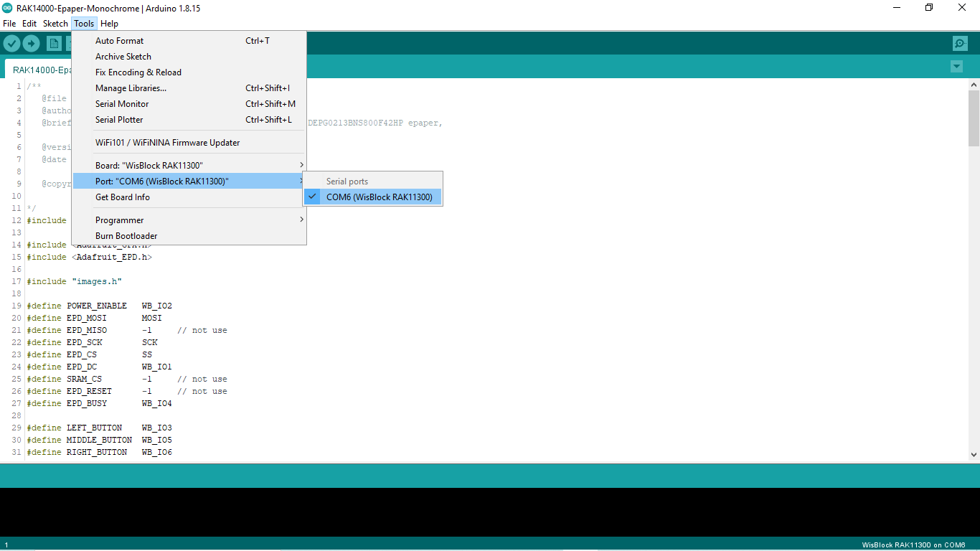Viewport: 980px width, 551px height.
Task: Launch Serial Plotter menu entry
Action: tap(189, 120)
